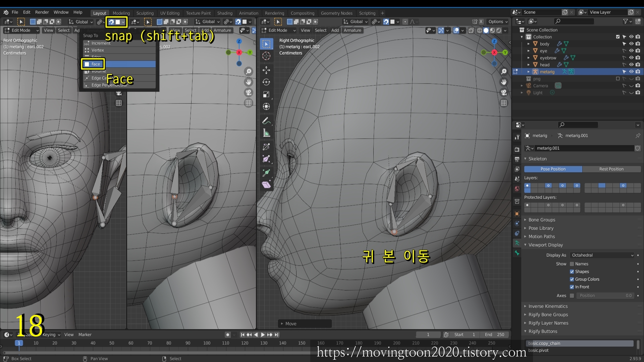Click zoom icon in right viewport
644x362 pixels.
pyautogui.click(x=504, y=71)
